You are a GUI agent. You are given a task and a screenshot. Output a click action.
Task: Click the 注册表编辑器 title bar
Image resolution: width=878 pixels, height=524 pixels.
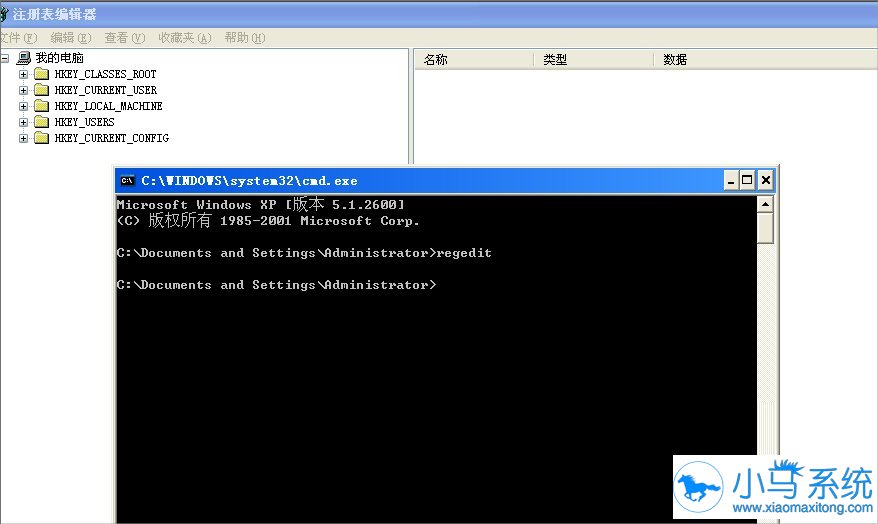(439, 14)
